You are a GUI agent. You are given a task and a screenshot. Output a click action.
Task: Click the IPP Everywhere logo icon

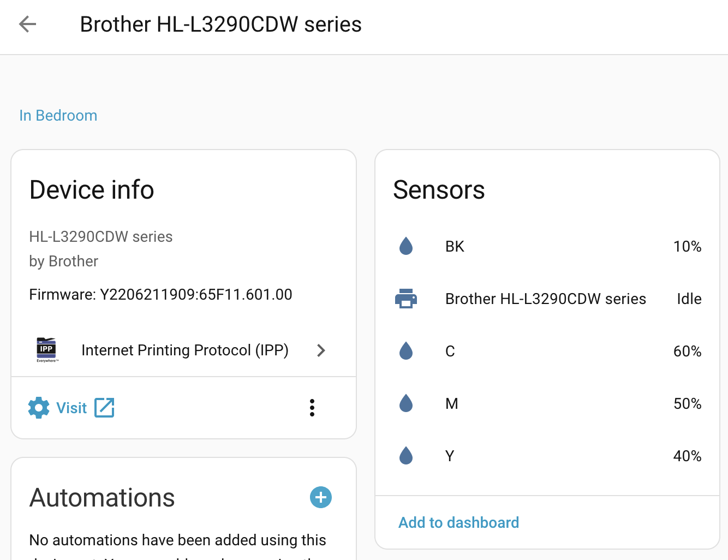pyautogui.click(x=47, y=350)
